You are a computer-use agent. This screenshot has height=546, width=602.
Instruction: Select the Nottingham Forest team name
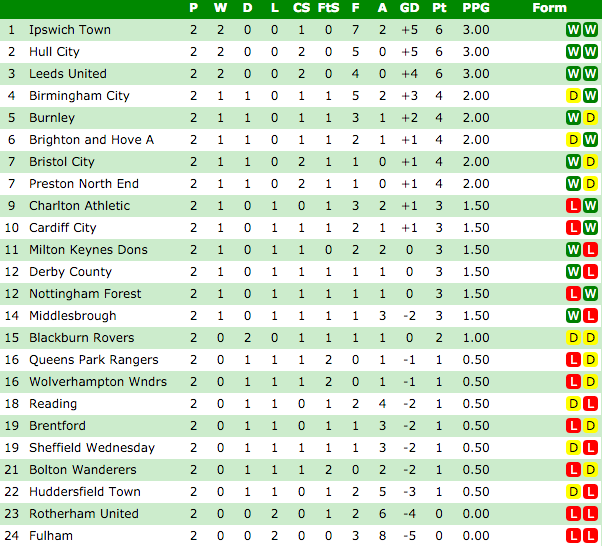(x=85, y=294)
